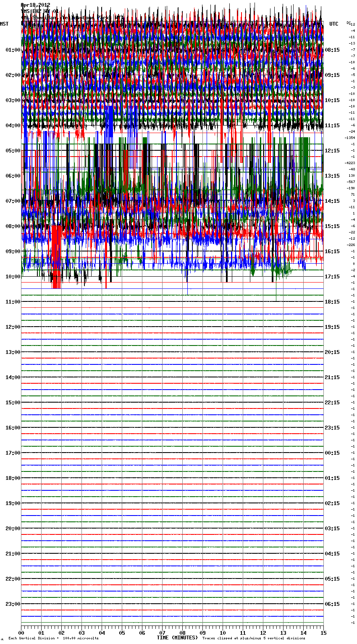Viewport: 357px width, 644px height.
Task: Pick the '18:15' UTC time label
Action: 332,302
